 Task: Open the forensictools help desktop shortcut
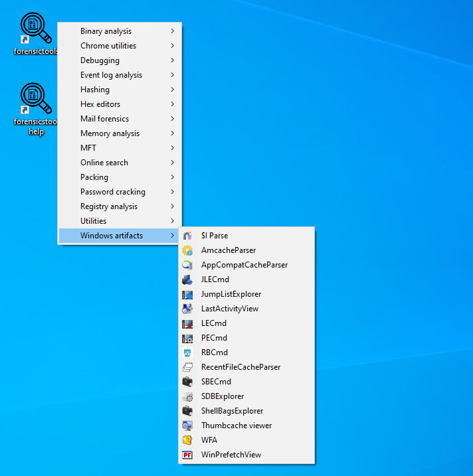coord(36,110)
